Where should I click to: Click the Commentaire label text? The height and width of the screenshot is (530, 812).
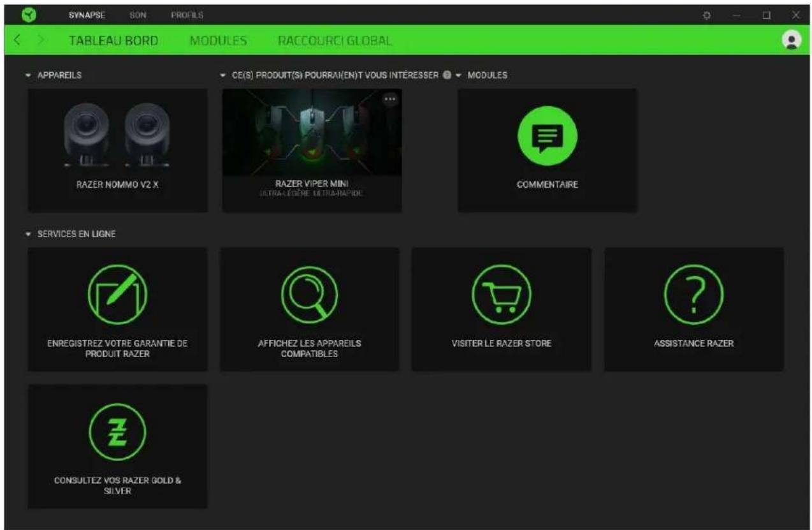(547, 185)
